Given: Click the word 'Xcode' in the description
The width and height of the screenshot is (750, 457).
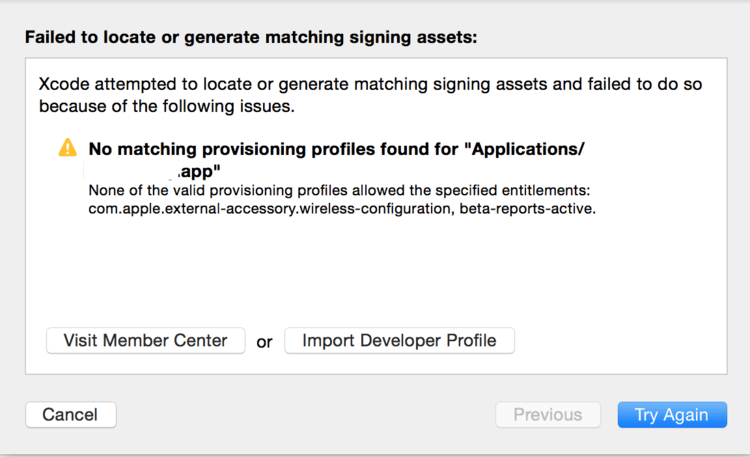Looking at the screenshot, I should 64,84.
